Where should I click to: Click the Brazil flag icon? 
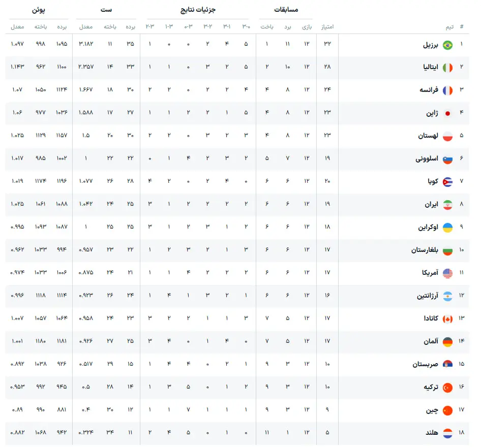(447, 45)
